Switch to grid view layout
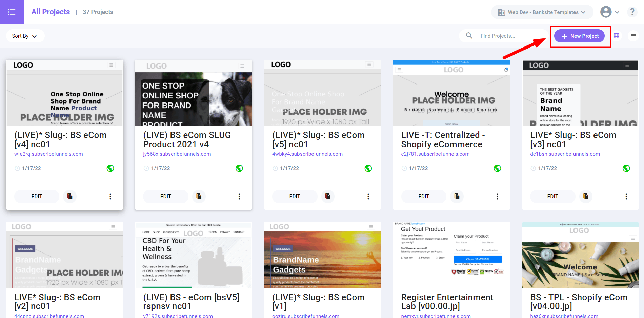 (616, 36)
